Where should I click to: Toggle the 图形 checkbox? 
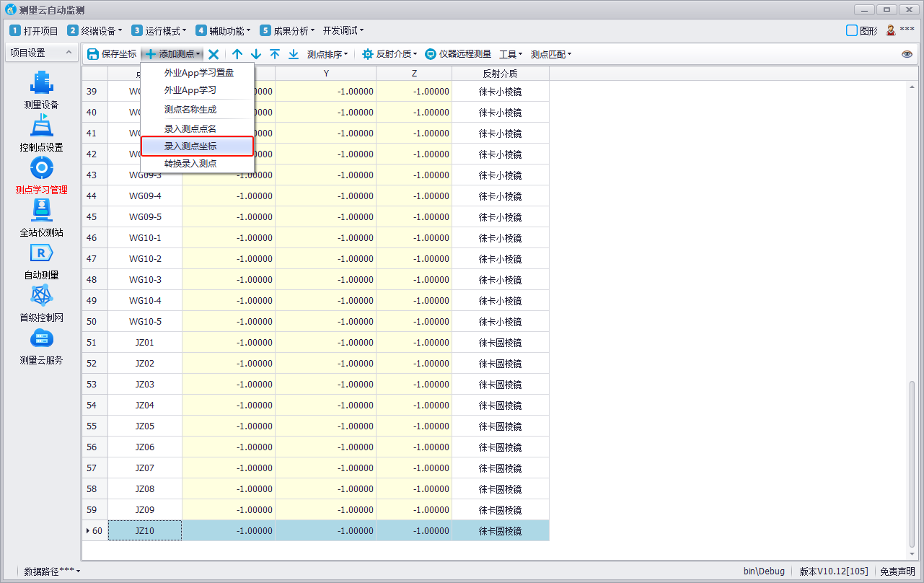click(852, 30)
